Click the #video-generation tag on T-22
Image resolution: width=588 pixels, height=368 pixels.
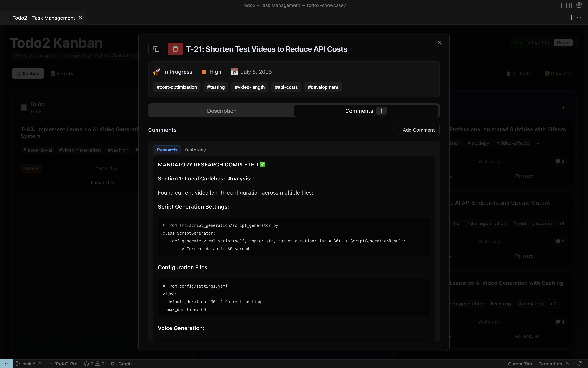80,150
